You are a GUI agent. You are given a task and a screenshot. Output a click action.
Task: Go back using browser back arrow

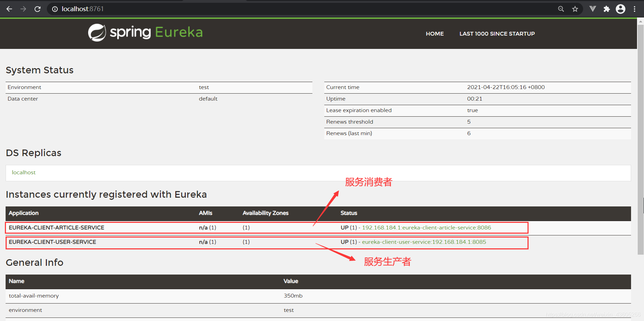pos(9,9)
